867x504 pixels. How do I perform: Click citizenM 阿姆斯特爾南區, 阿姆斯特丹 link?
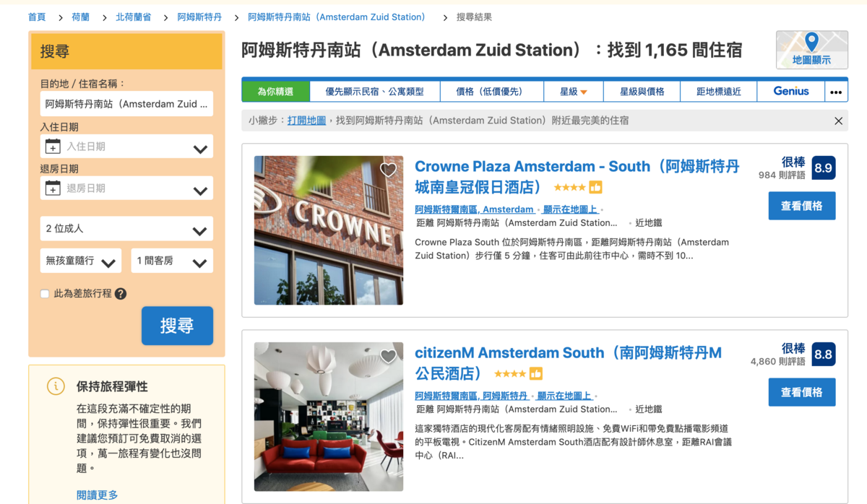471,396
